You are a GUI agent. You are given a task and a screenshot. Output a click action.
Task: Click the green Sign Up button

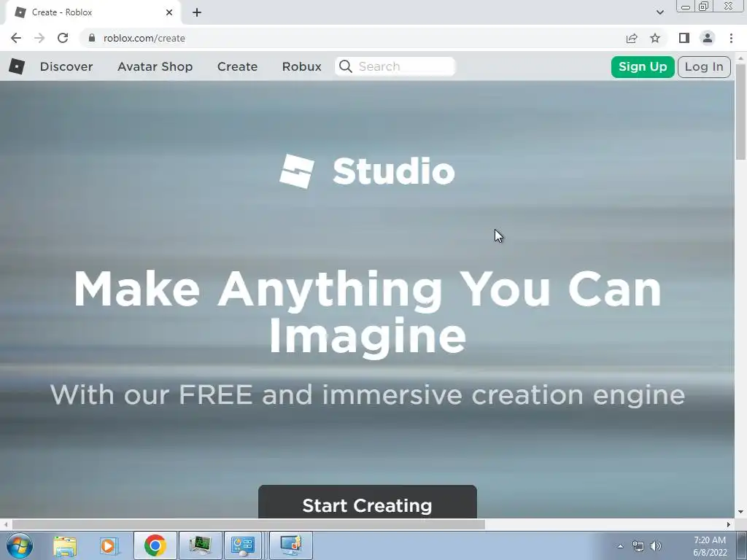click(643, 66)
